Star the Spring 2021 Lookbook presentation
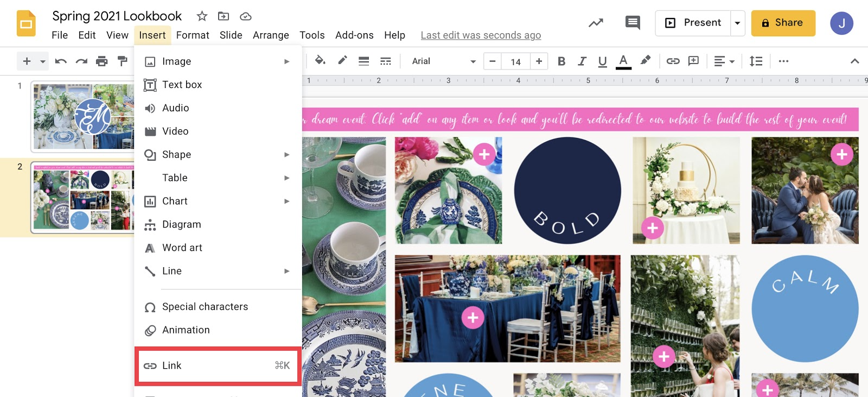 pos(202,16)
